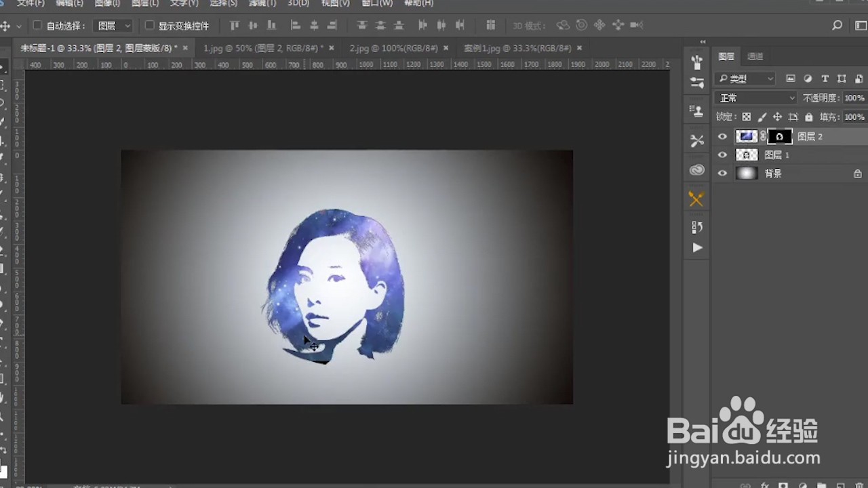Screen dimensions: 868x488
Task: Close the 2.jpg document tab
Action: [446, 48]
